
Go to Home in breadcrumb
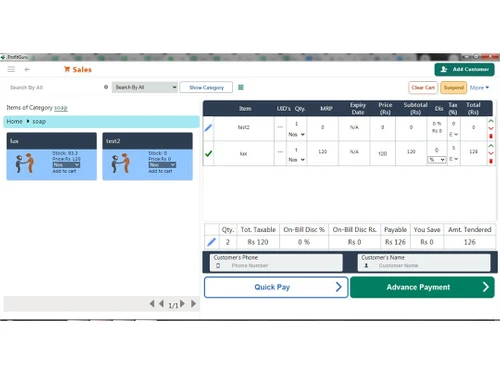(14, 121)
